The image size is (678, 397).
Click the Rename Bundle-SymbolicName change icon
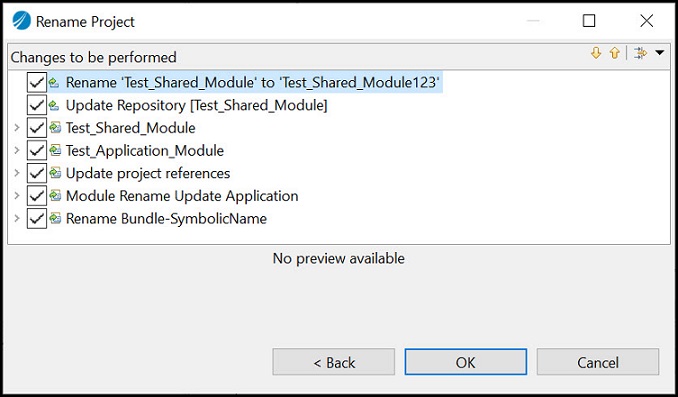pyautogui.click(x=54, y=218)
